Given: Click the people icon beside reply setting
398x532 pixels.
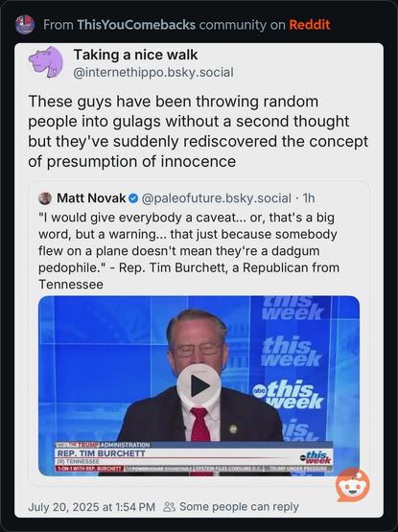Looking at the screenshot, I should (170, 507).
